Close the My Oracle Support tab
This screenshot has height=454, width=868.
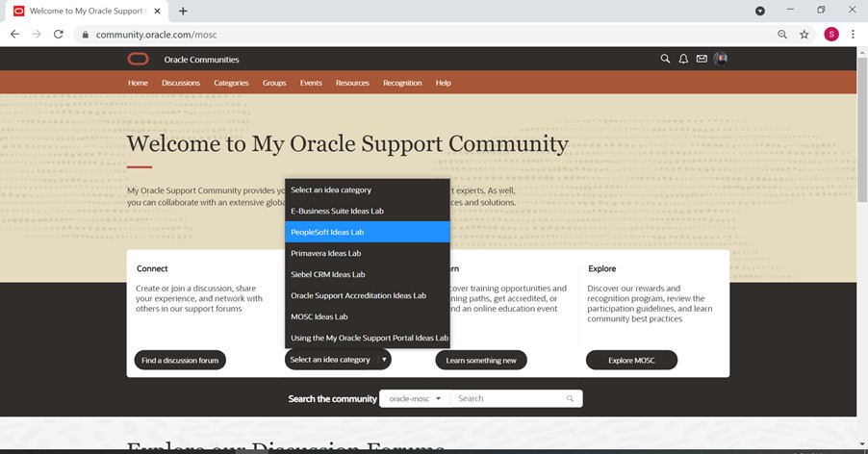pyautogui.click(x=157, y=11)
